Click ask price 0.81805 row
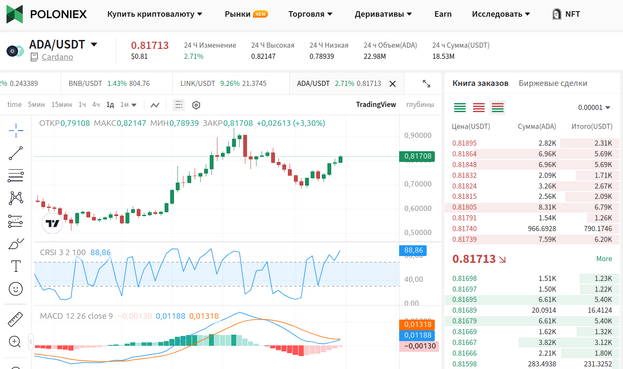 tap(532, 207)
